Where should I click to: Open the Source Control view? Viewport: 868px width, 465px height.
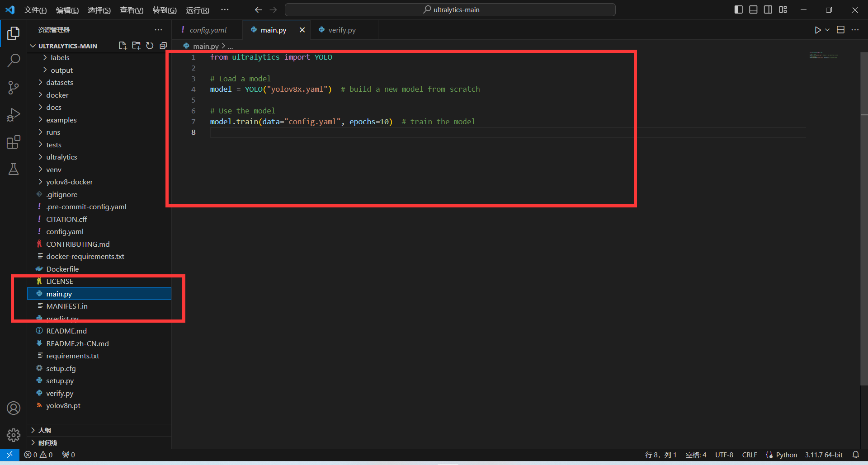14,88
